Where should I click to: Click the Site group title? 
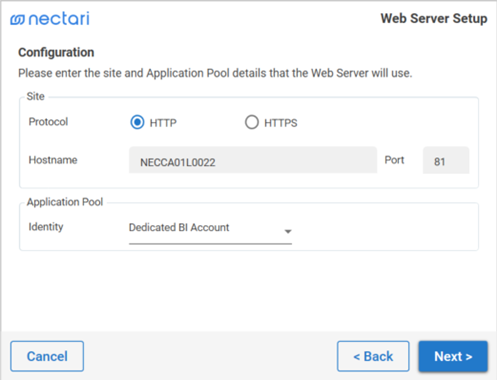pos(36,96)
